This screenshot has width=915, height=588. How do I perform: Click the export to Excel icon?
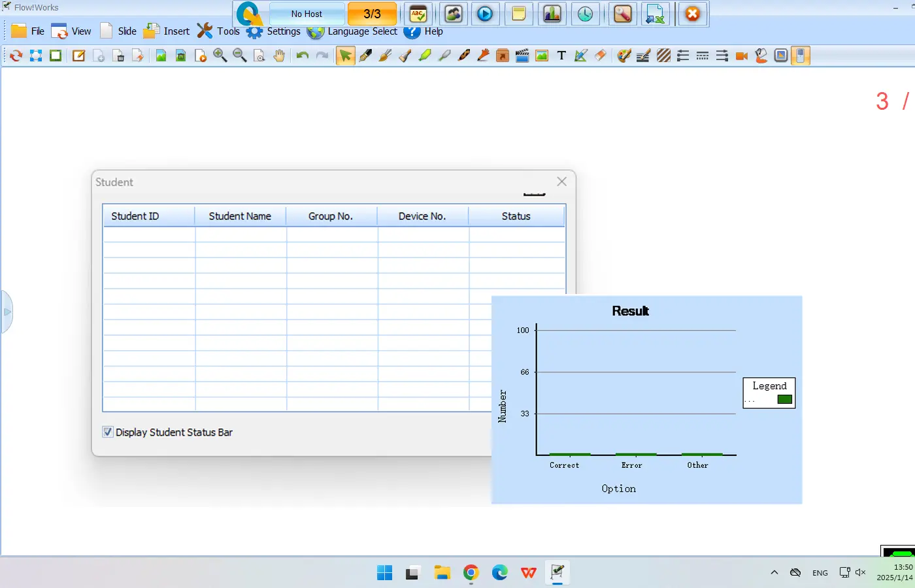654,14
